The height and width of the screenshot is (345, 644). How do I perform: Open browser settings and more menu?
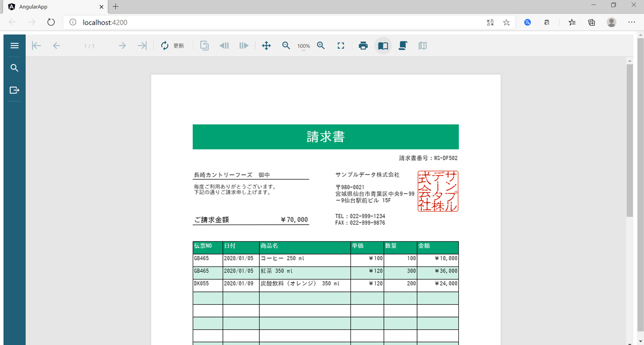point(631,22)
